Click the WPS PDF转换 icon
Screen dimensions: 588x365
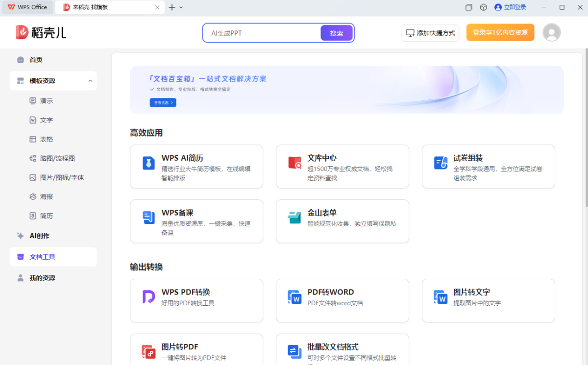(x=148, y=297)
